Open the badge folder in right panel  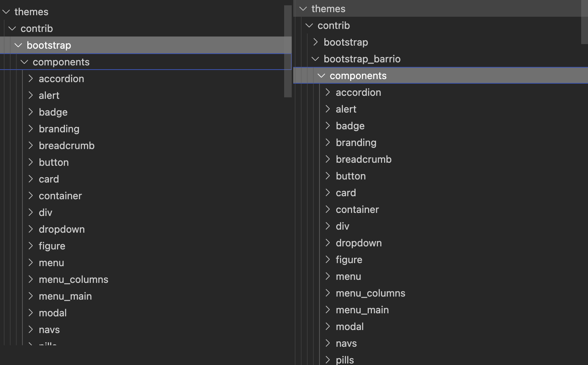tap(350, 126)
